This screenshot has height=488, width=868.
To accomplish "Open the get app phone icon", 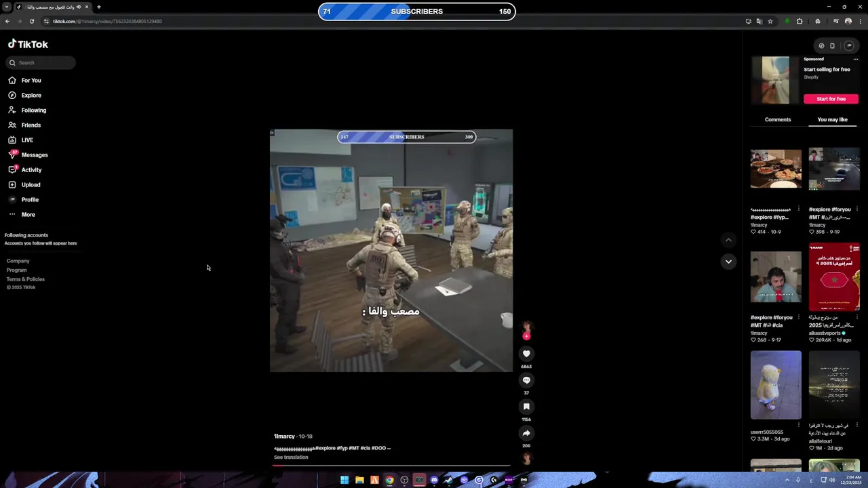I will (832, 46).
